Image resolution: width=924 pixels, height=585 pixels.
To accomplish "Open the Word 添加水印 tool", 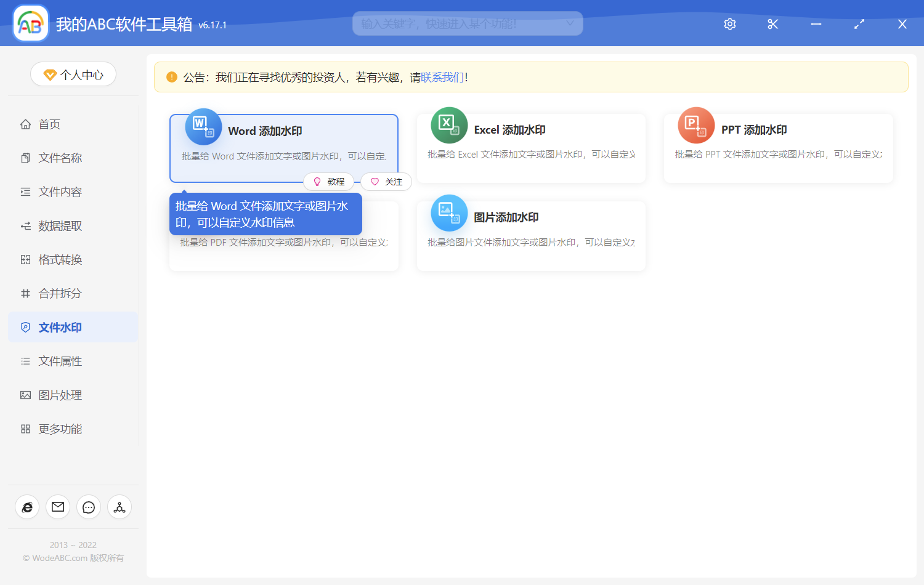I will pyautogui.click(x=283, y=131).
